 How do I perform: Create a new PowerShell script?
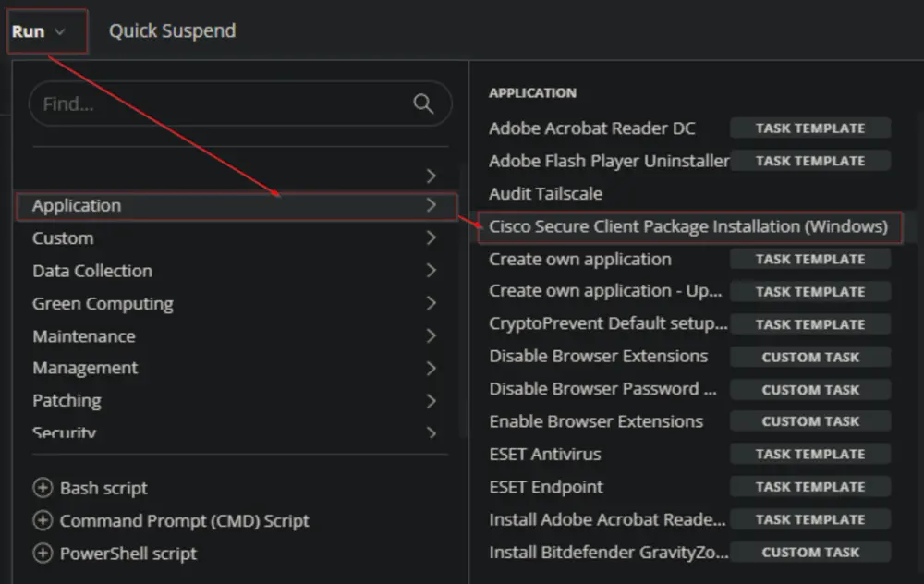coord(128,554)
